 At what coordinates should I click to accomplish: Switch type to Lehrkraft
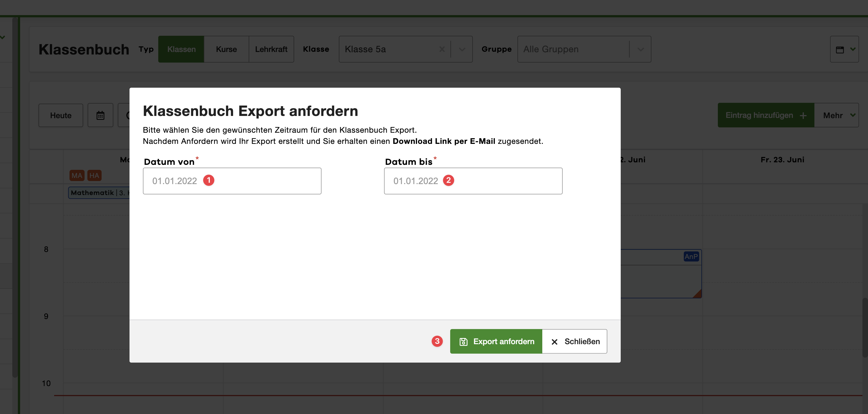click(x=271, y=49)
